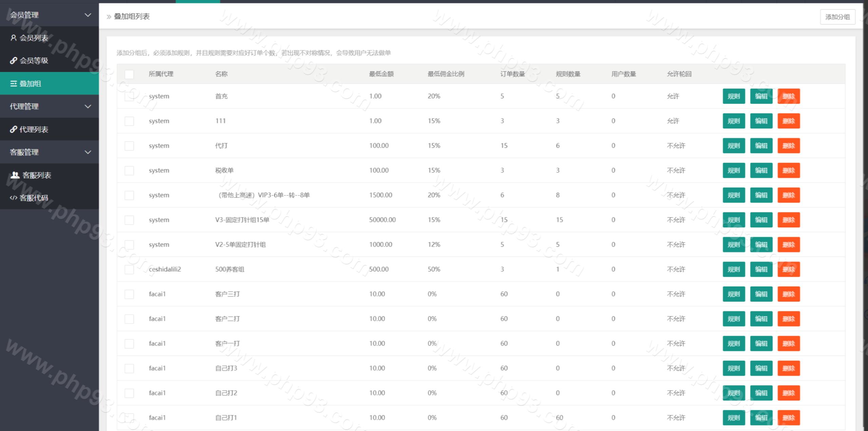
Task: Click the code icon beside 客服代码
Action: (x=14, y=198)
